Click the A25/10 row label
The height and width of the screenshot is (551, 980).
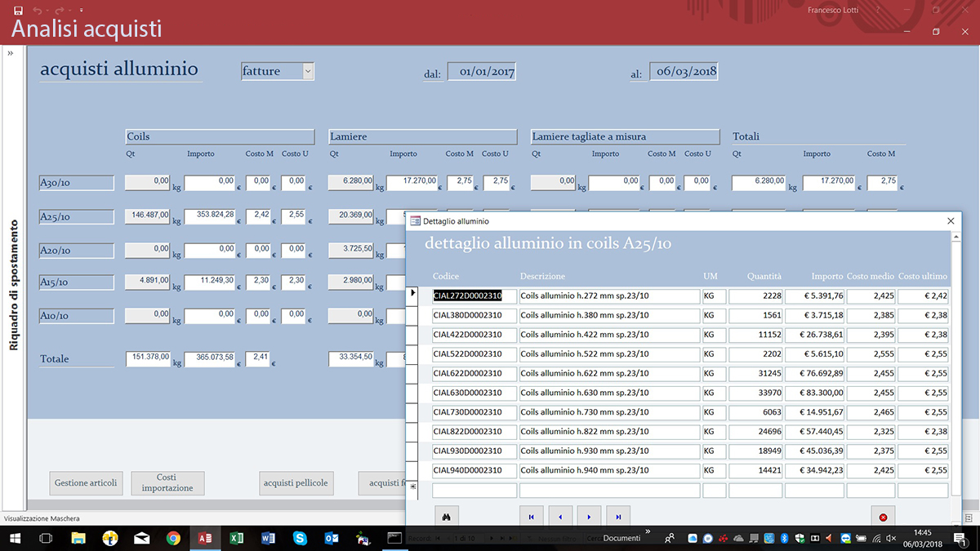(x=77, y=217)
